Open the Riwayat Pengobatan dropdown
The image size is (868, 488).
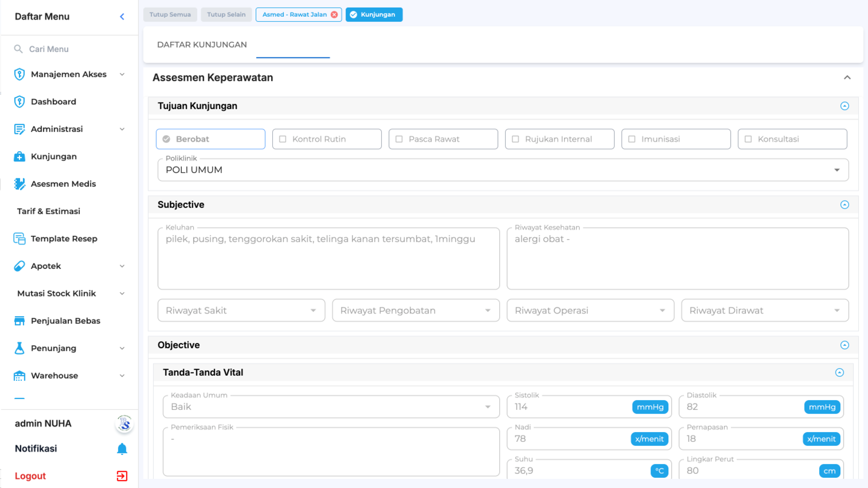tap(416, 310)
